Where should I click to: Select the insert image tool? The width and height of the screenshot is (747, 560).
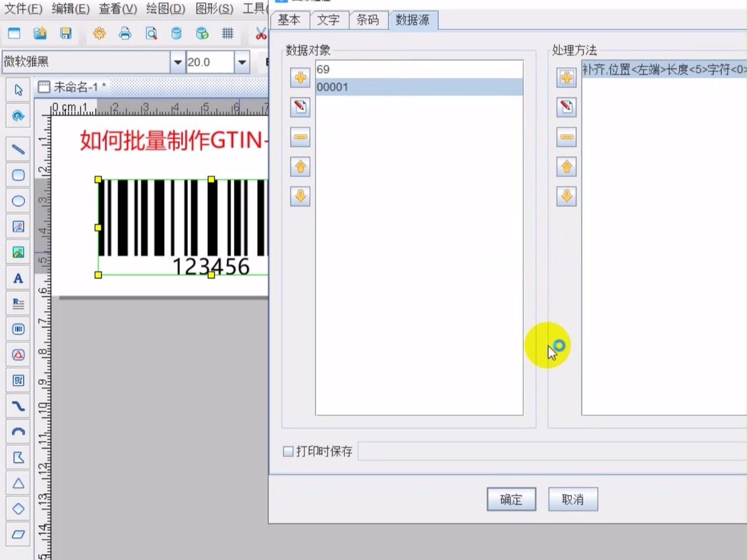tap(18, 252)
